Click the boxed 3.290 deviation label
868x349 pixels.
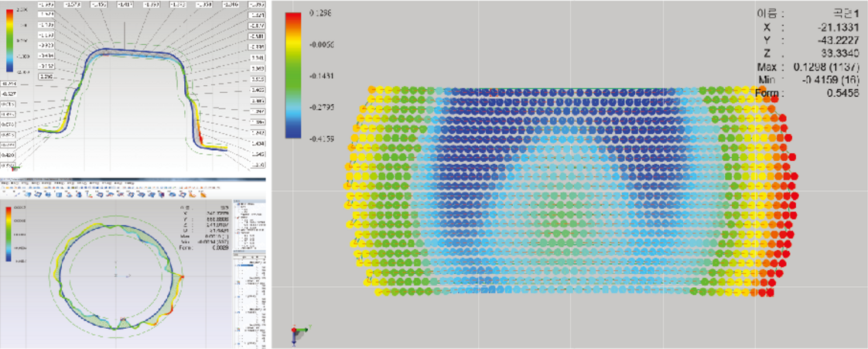click(46, 77)
